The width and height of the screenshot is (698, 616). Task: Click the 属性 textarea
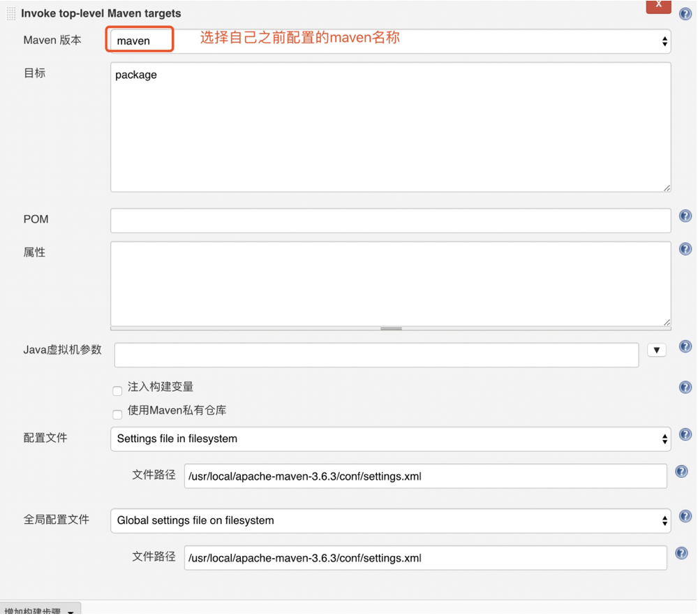392,285
